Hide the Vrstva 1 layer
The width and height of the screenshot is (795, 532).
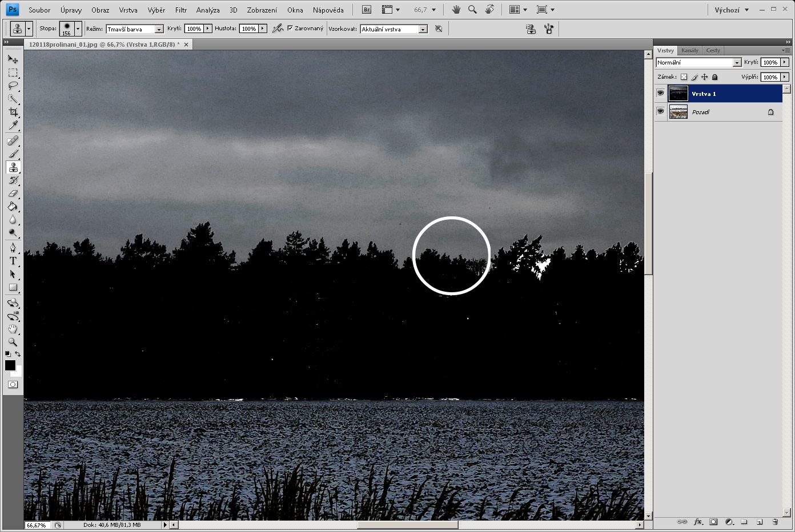point(661,93)
